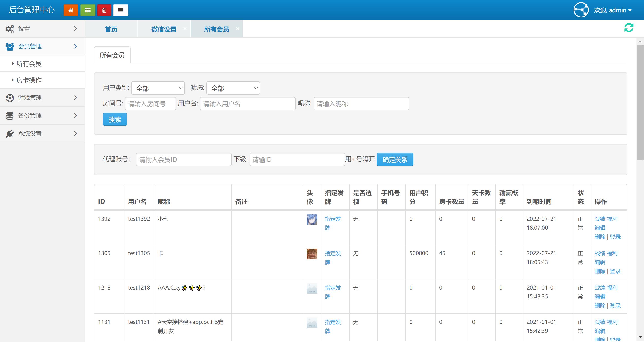Click the ball icon beside 游戏管理

[x=9, y=98]
